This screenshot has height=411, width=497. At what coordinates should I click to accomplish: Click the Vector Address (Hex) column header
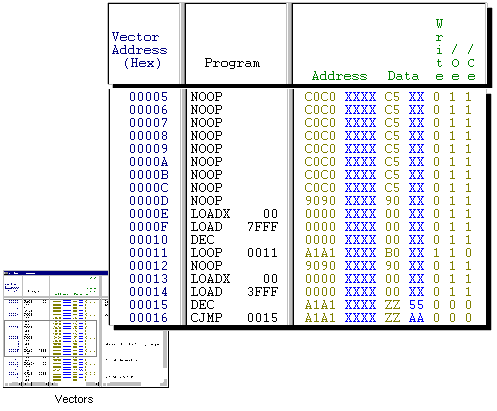coord(139,50)
